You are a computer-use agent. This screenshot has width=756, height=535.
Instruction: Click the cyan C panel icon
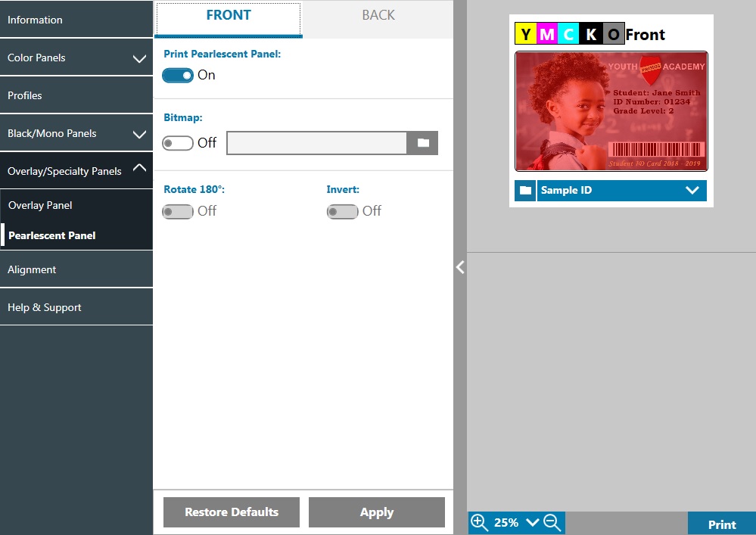569,34
